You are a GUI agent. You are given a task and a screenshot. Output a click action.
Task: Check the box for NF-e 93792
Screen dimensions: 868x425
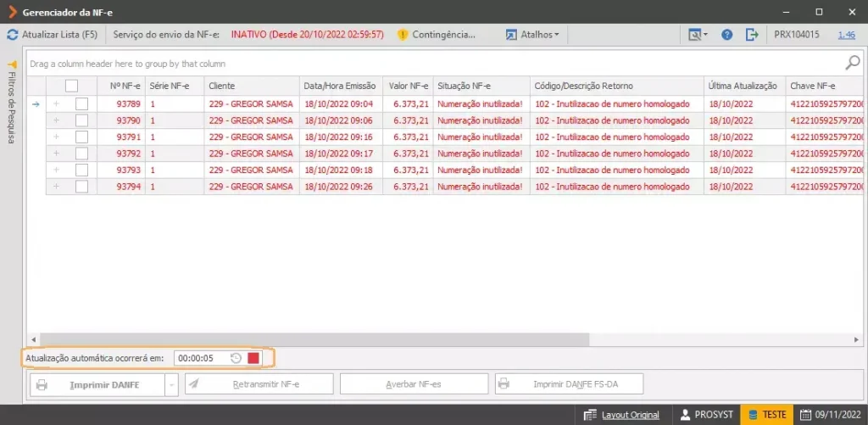tap(81, 154)
